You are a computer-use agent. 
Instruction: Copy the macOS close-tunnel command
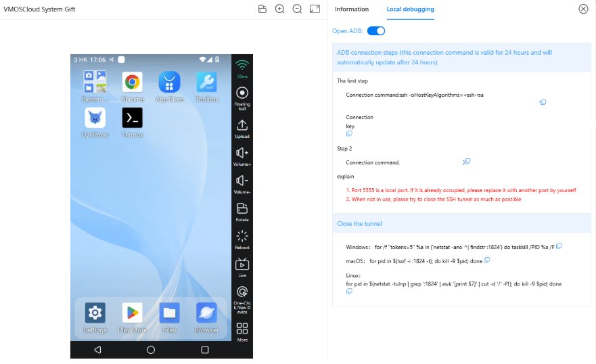click(487, 260)
